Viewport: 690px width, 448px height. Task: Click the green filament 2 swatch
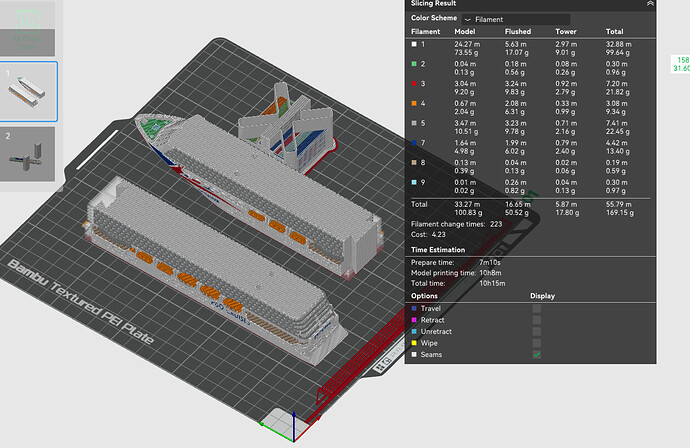[x=414, y=64]
